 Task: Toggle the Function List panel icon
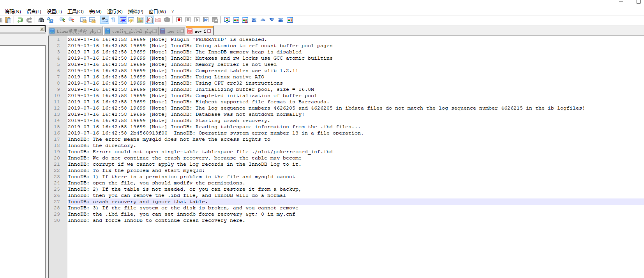point(149,20)
